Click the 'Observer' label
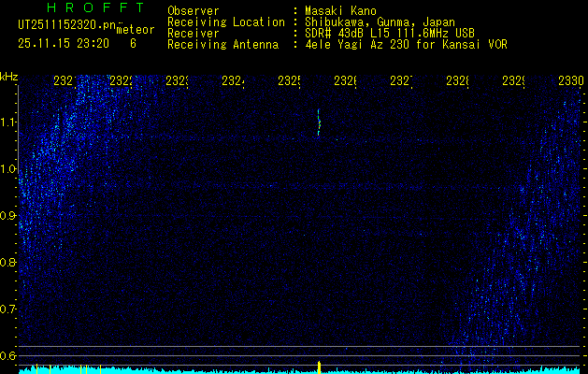The image size is (588, 374). coord(194,10)
